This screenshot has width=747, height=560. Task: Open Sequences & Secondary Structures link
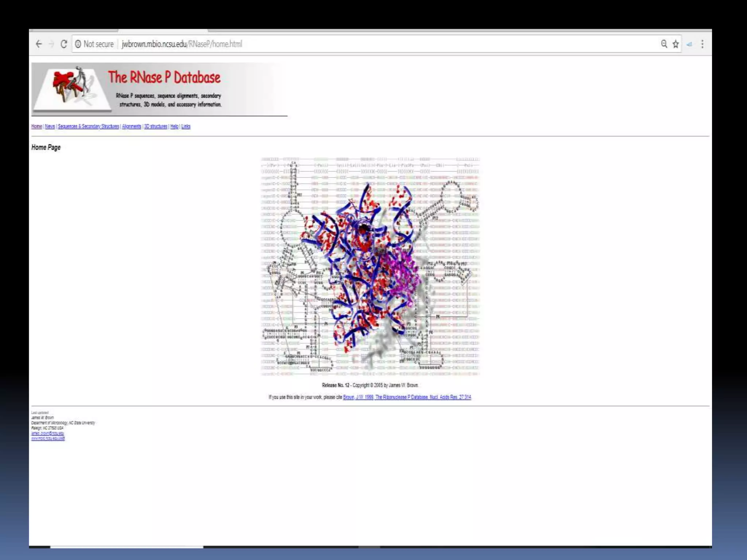coord(88,127)
